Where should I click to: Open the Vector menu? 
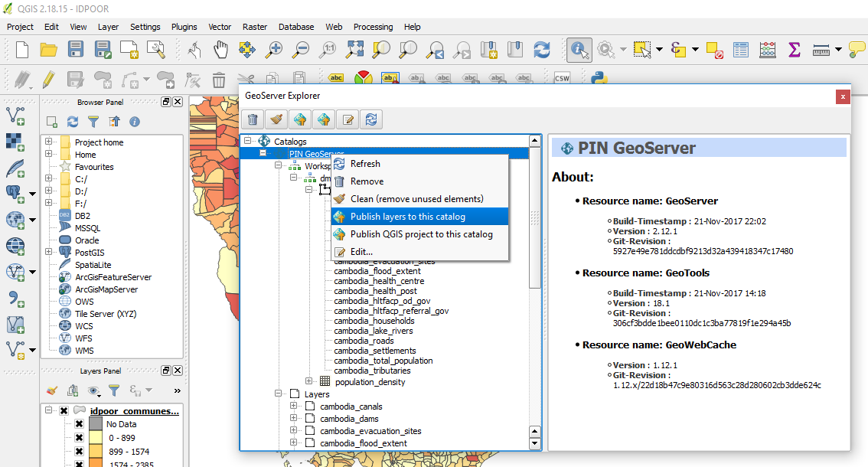(x=220, y=27)
